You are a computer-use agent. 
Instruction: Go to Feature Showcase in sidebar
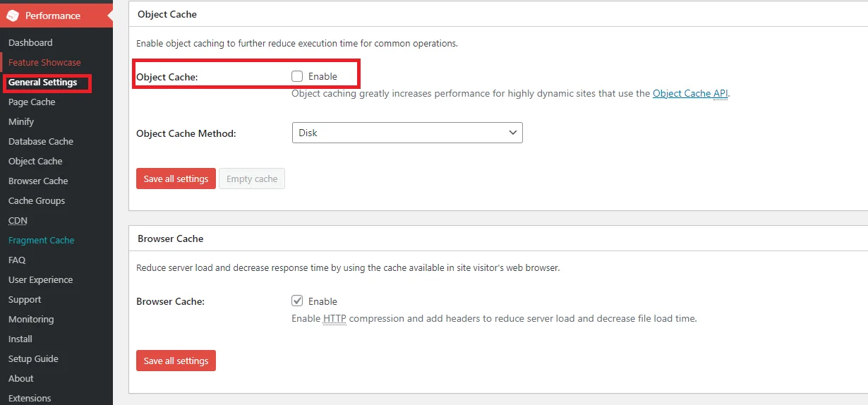pos(44,62)
